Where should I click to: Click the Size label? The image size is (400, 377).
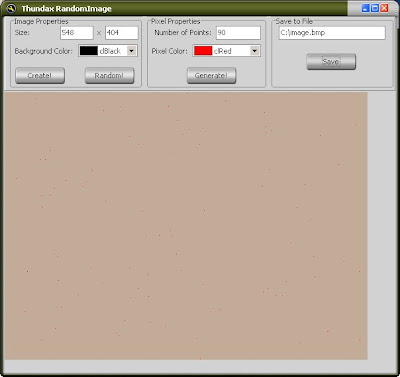click(x=22, y=33)
